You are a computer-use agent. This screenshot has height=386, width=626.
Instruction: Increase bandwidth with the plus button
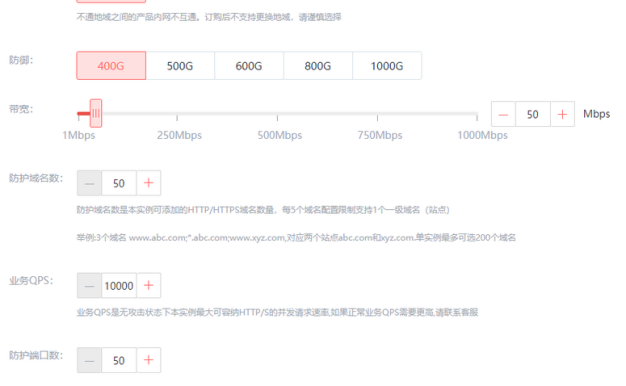(563, 114)
